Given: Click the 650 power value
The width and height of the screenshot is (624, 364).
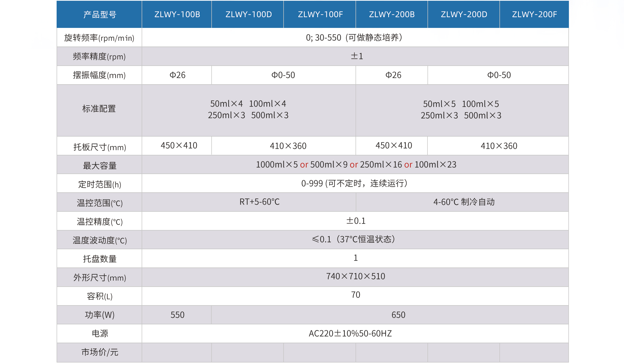Looking at the screenshot, I should 398,315.
